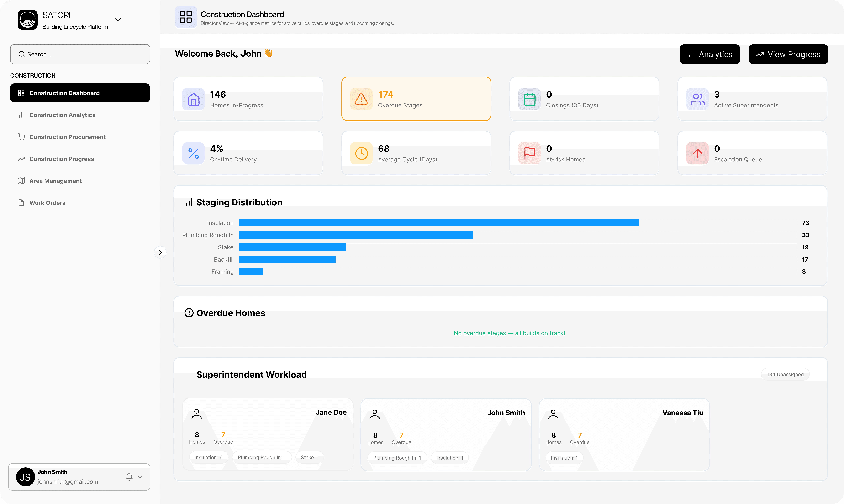Screen dimensions: 844x504
Task: Click the Insulation bar in Staging Distribution
Action: [x=439, y=223]
